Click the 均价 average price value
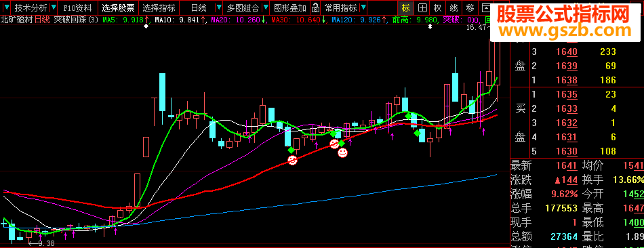The width and height of the screenshot is (644, 248). point(633,165)
